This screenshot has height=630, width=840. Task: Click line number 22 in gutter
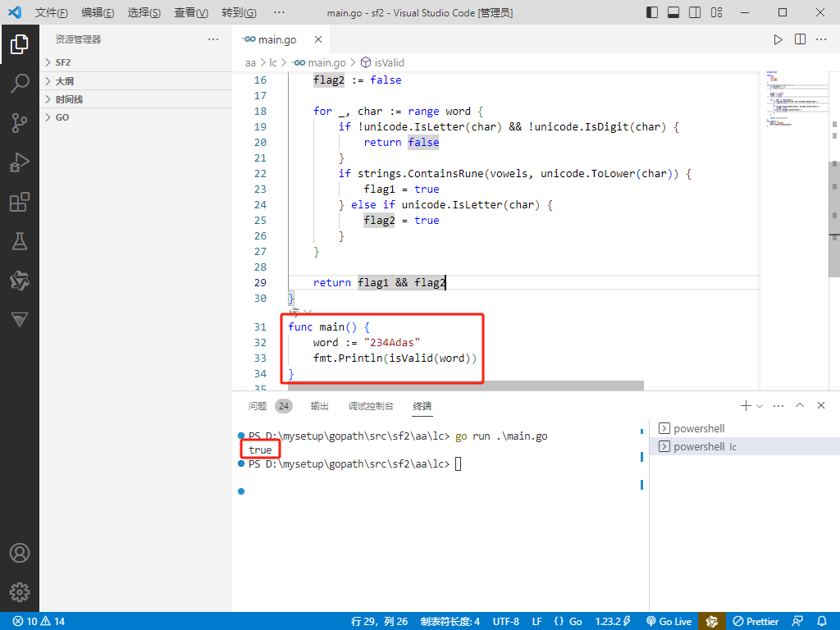tap(260, 174)
